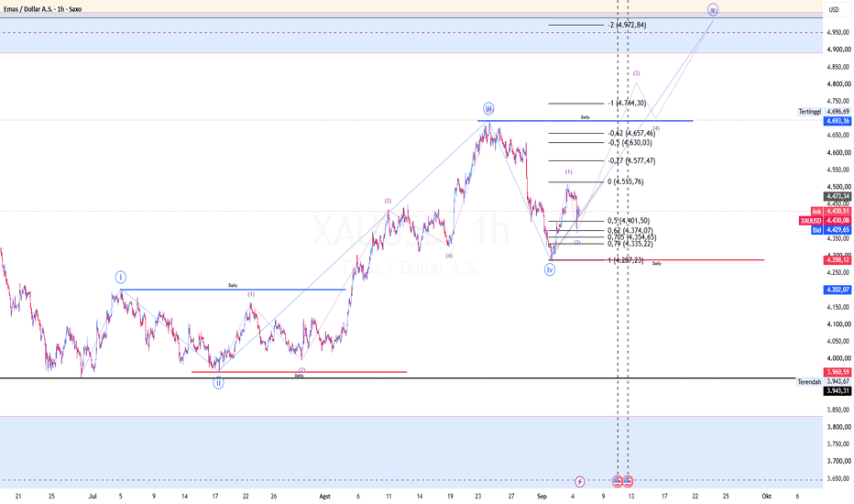Select the circled wave v target label

pos(713,9)
